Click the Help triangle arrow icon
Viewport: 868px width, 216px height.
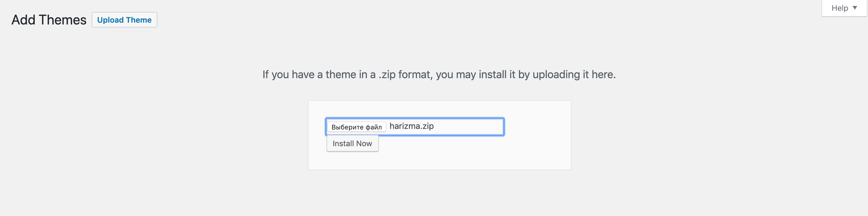coord(855,8)
